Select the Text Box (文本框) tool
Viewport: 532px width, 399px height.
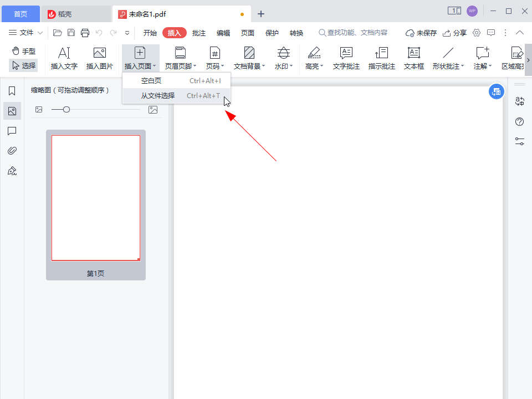pyautogui.click(x=413, y=58)
